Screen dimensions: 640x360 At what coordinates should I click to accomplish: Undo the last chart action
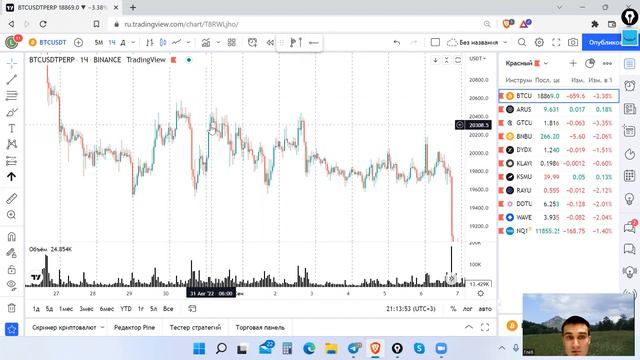[396, 42]
